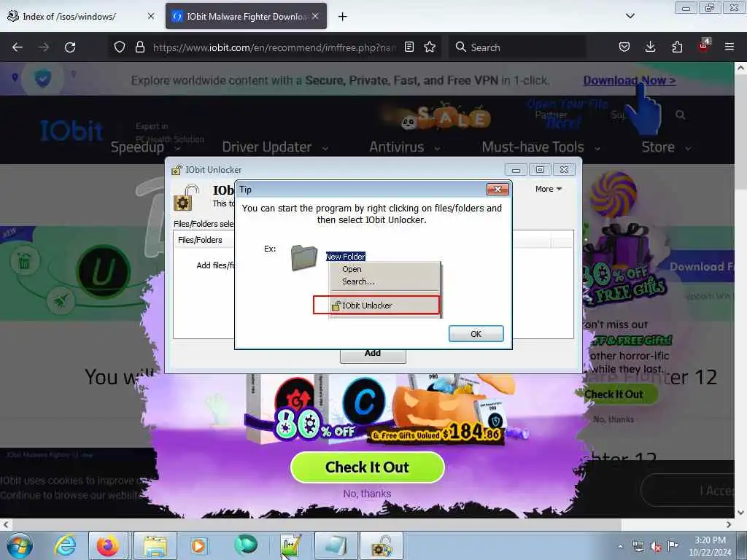List all tabs dropdown arrow

point(630,16)
